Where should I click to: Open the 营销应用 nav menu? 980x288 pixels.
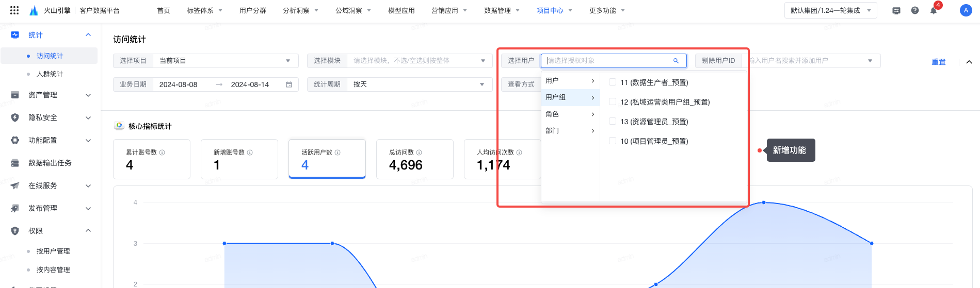(449, 10)
